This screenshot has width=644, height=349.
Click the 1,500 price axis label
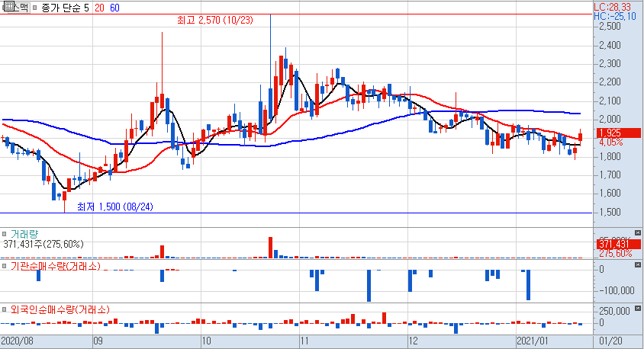point(610,212)
